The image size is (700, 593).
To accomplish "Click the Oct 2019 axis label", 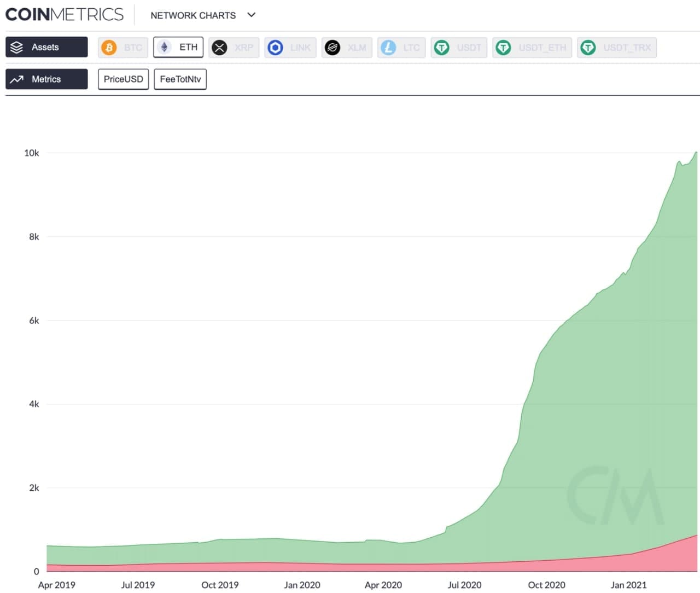I will (220, 585).
